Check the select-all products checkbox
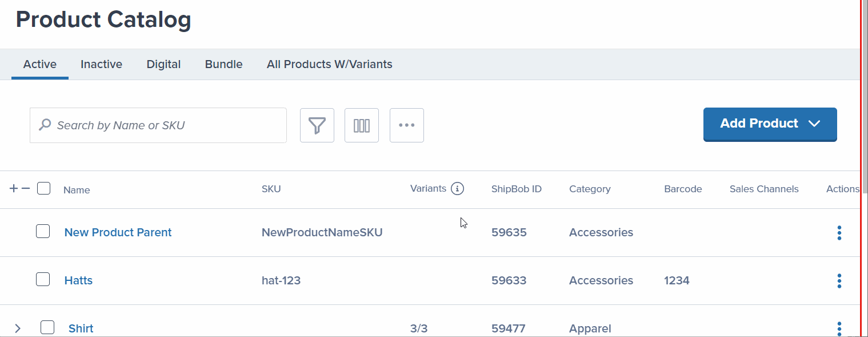 pos(43,188)
